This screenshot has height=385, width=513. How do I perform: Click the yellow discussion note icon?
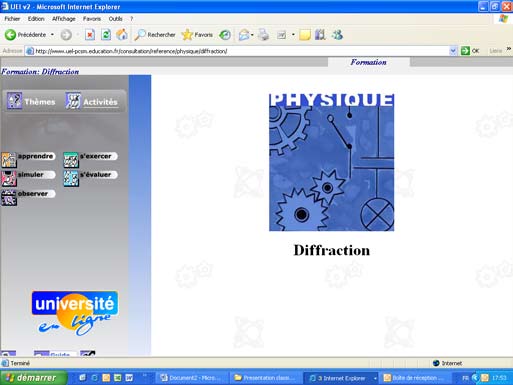click(305, 35)
